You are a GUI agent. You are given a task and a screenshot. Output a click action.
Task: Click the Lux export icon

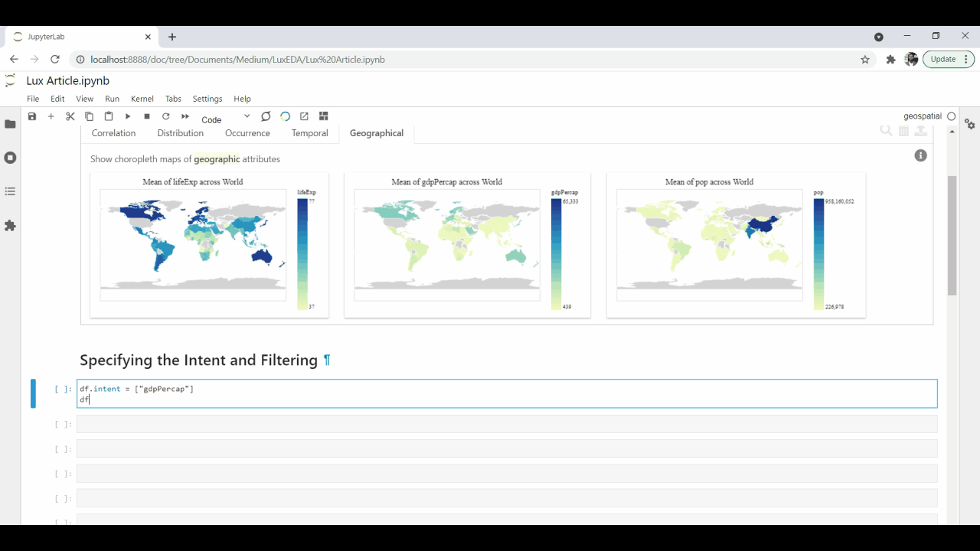[x=921, y=131]
